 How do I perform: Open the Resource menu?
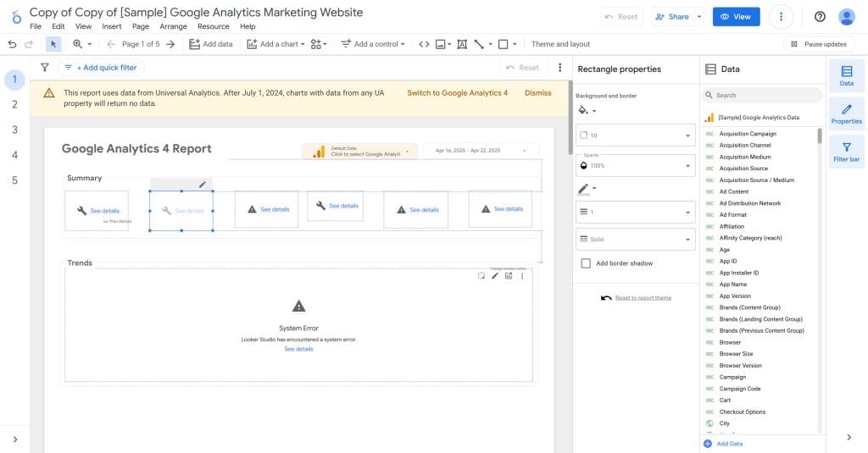pyautogui.click(x=213, y=26)
